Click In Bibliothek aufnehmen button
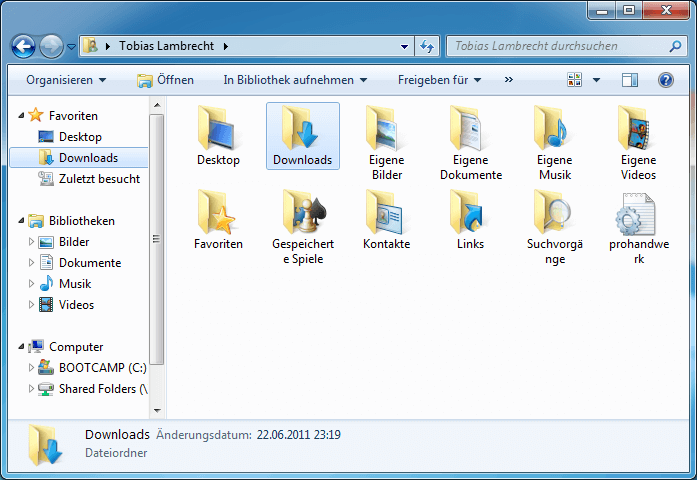 [295, 80]
